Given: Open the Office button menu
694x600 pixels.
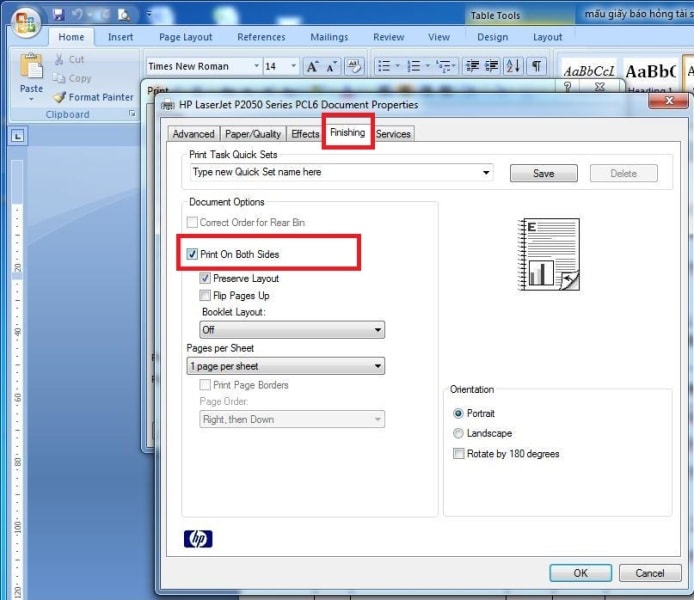Looking at the screenshot, I should point(26,22).
